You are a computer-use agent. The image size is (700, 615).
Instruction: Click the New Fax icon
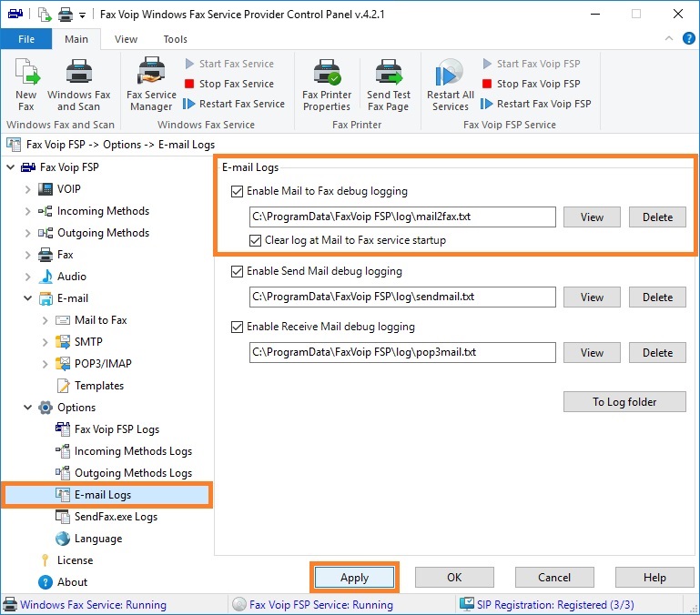(26, 85)
